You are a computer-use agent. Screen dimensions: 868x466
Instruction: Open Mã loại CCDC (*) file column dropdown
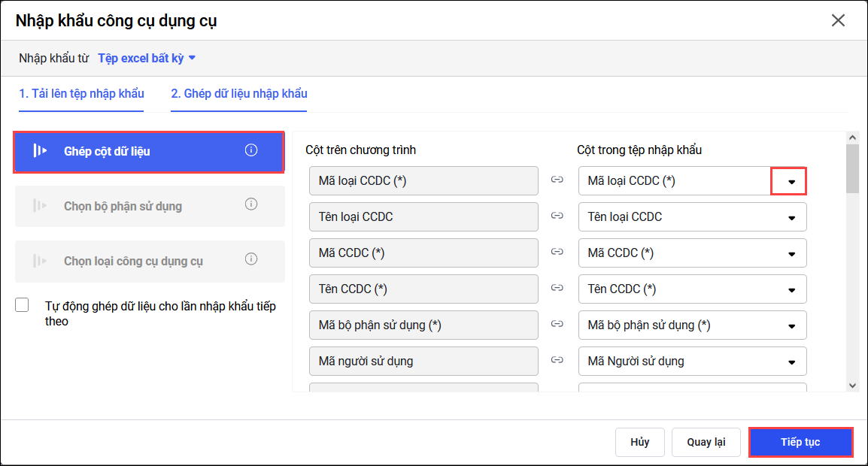(x=791, y=181)
